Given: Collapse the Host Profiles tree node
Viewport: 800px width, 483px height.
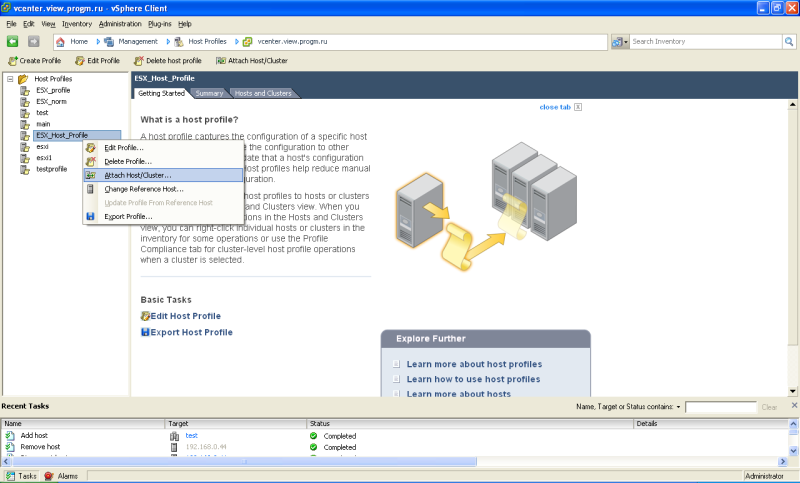Looking at the screenshot, I should tap(10, 79).
